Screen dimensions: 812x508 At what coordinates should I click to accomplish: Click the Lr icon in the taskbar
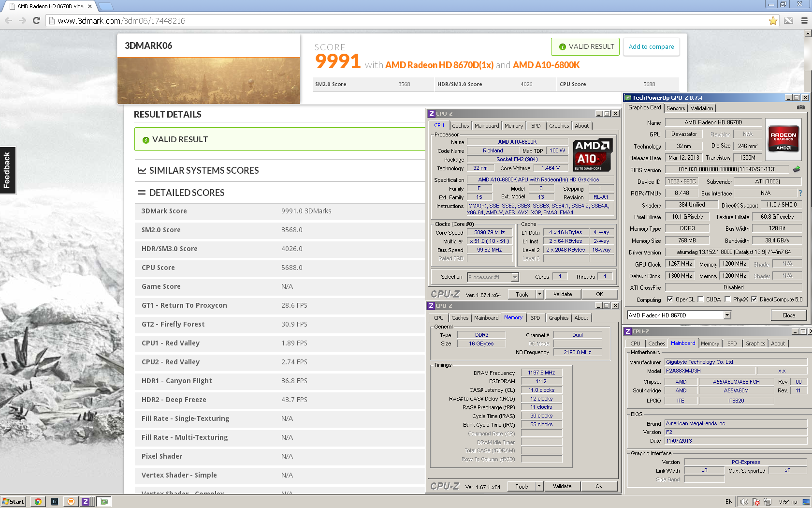(x=55, y=502)
